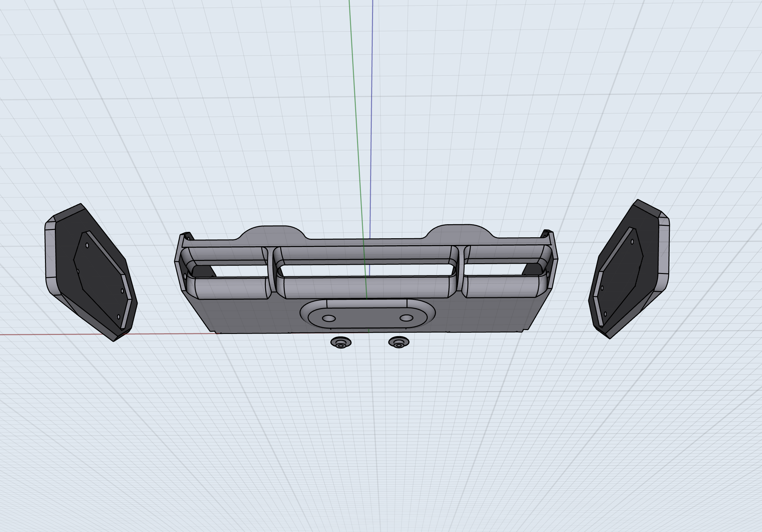Select the bottom screw hole on the right side panel
Viewport: 762px width, 532px height.
(x=605, y=314)
